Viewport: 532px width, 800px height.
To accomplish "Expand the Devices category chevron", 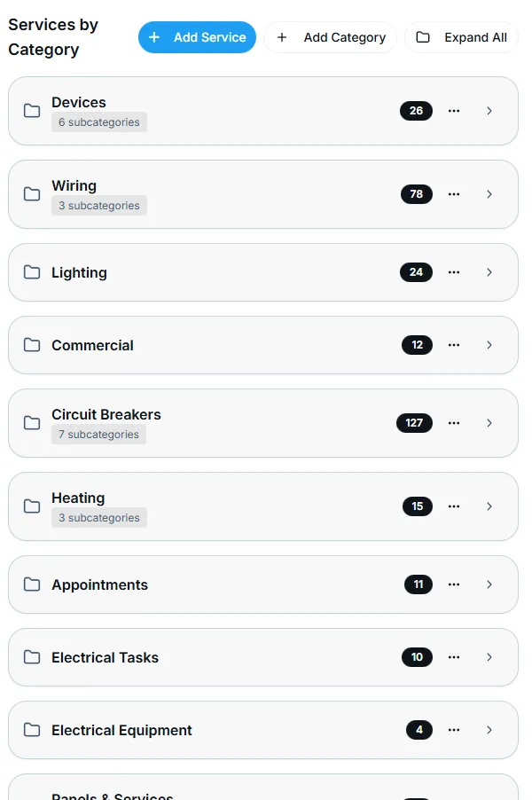I will [x=489, y=111].
